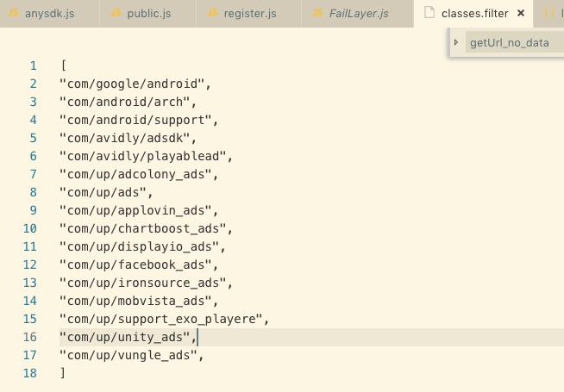Click the JS icon on FailLayer.js tab

coord(316,14)
